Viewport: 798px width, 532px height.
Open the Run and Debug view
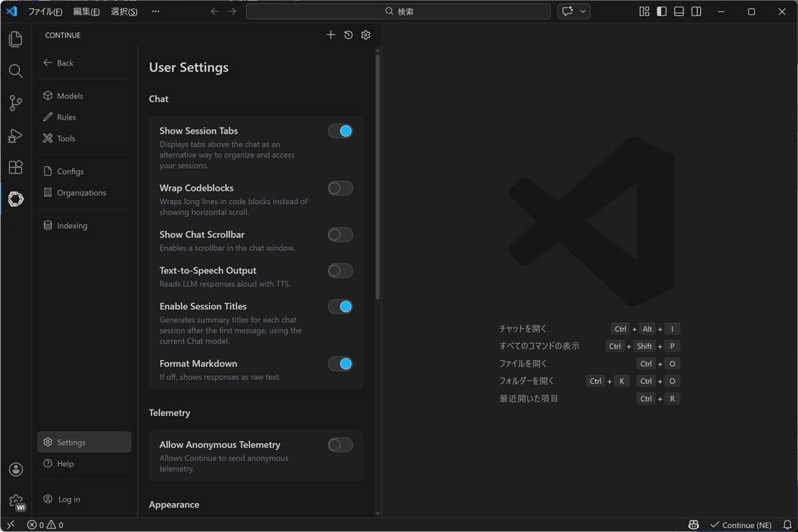[x=15, y=136]
